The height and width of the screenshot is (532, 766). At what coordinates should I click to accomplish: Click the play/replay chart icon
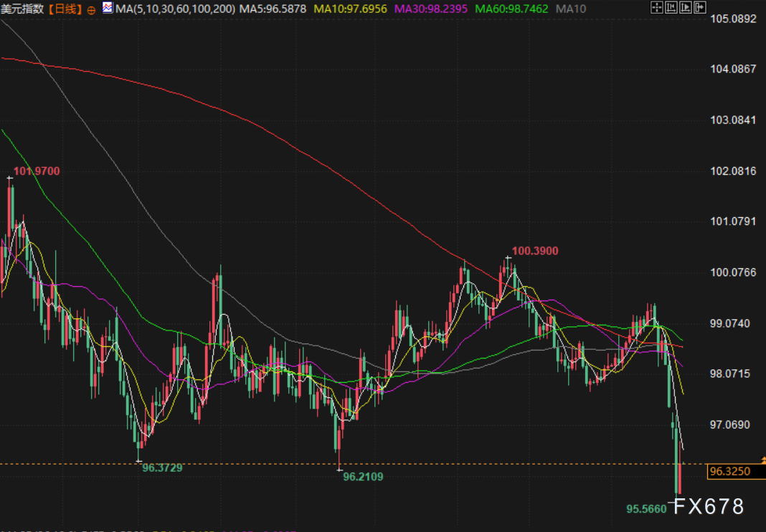pos(686,7)
